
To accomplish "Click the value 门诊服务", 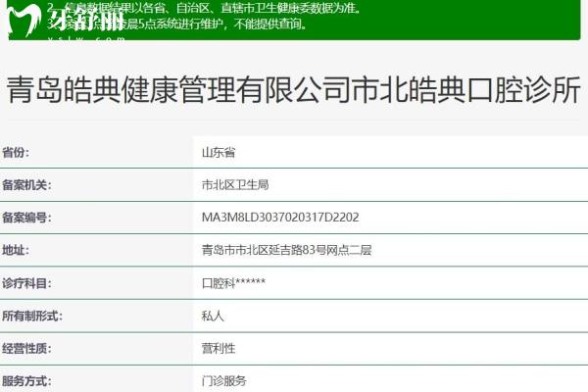I will [224, 381].
